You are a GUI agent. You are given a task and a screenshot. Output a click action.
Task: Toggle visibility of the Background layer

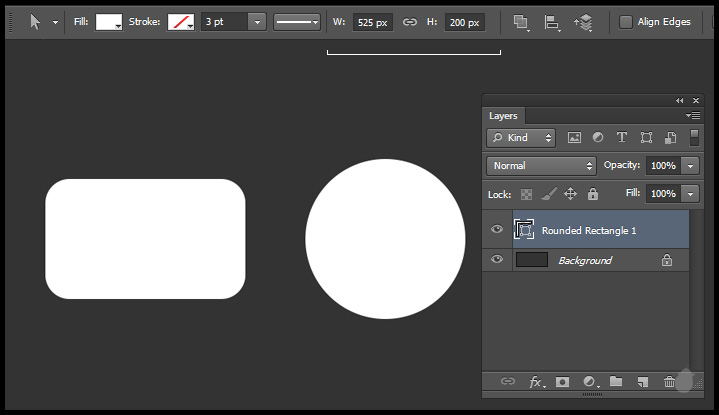[x=497, y=260]
